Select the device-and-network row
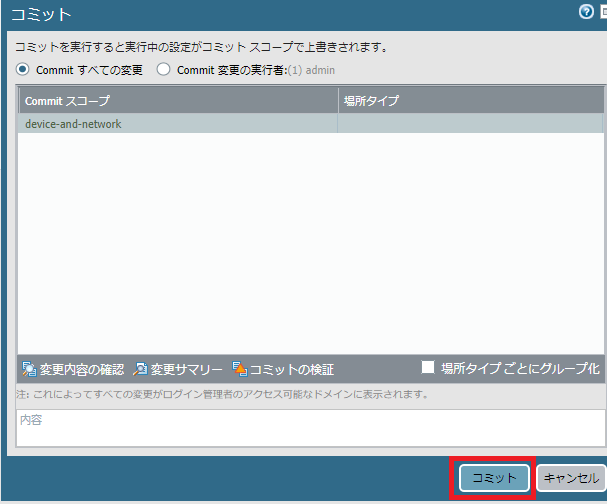This screenshot has height=504, width=607. point(310,123)
